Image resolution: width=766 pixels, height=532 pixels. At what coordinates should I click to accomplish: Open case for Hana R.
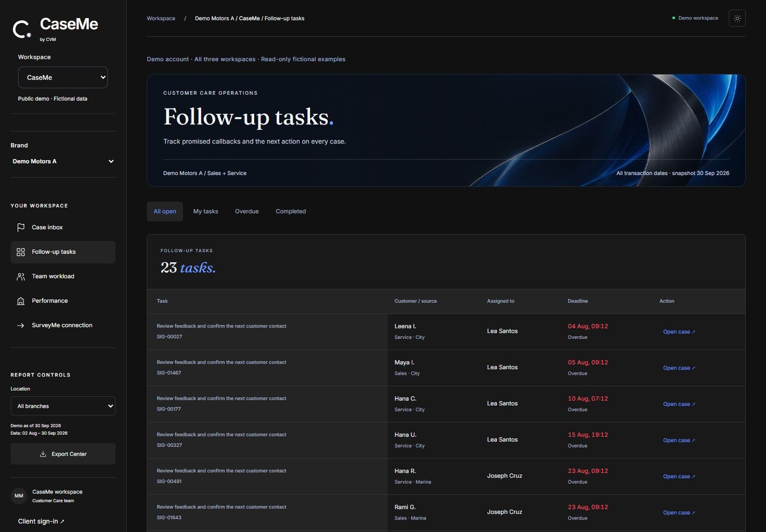(x=679, y=477)
